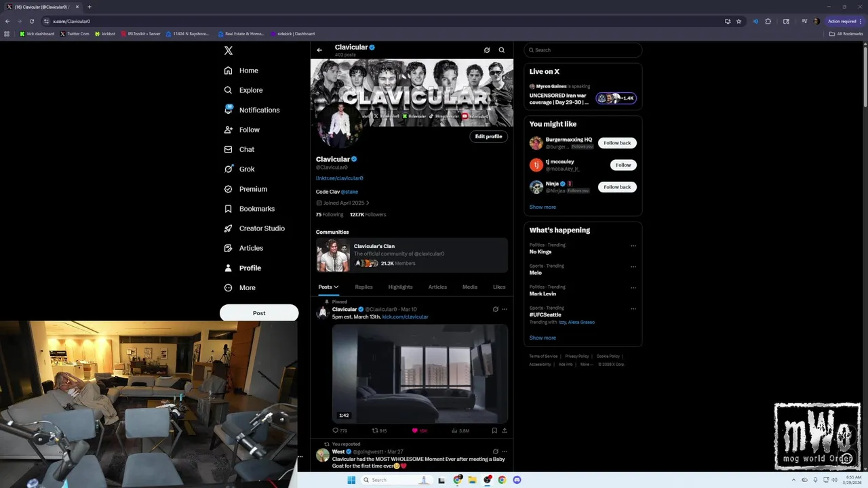Open options for Melo trend

coord(633,267)
